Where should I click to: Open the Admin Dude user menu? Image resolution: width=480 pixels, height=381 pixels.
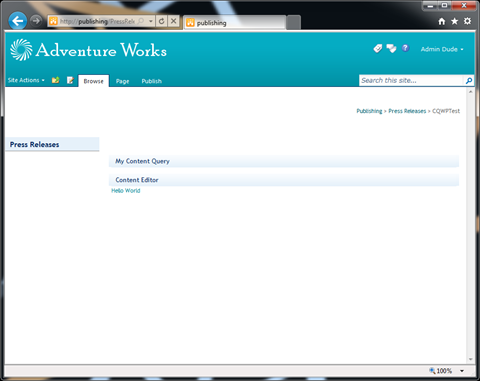click(x=442, y=49)
